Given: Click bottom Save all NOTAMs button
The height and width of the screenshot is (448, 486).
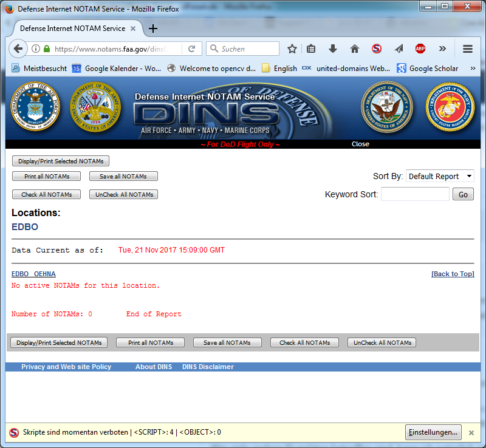Looking at the screenshot, I should click(x=227, y=342).
